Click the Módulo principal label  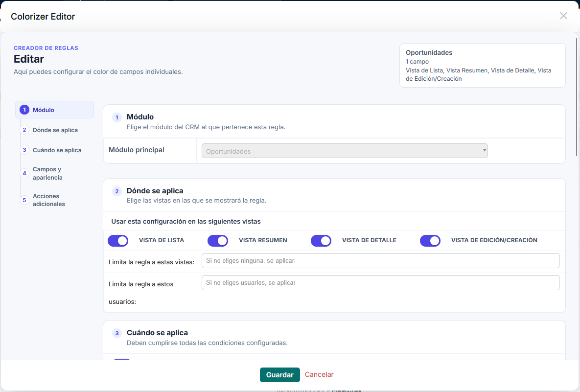click(x=137, y=150)
